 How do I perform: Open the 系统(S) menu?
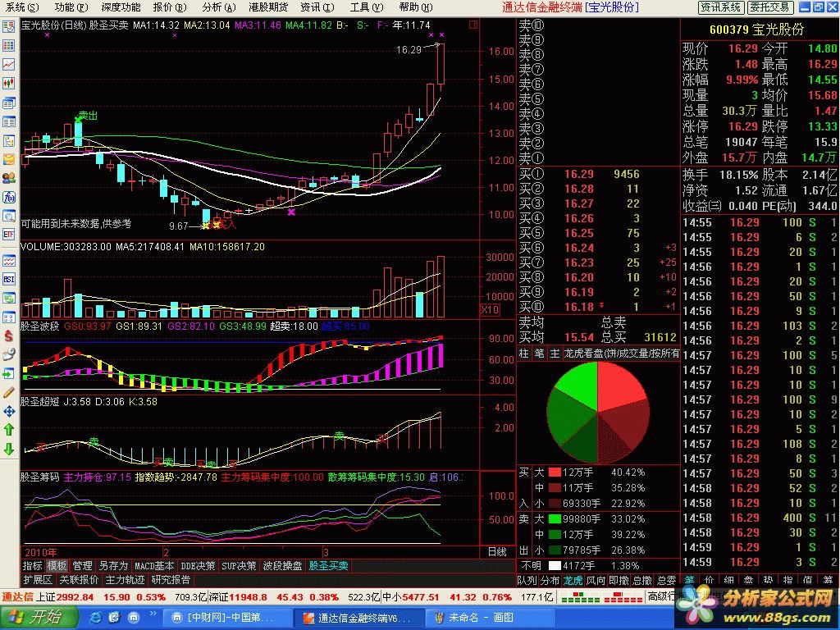22,7
